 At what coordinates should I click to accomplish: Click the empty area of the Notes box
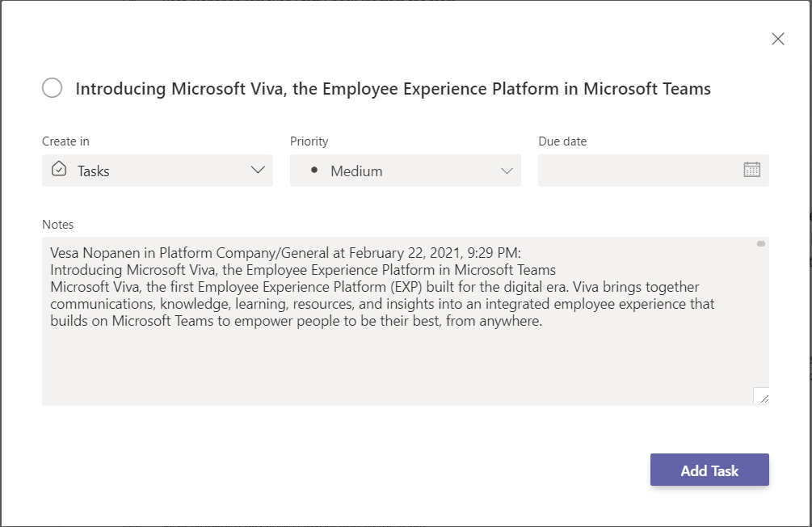[x=396, y=368]
